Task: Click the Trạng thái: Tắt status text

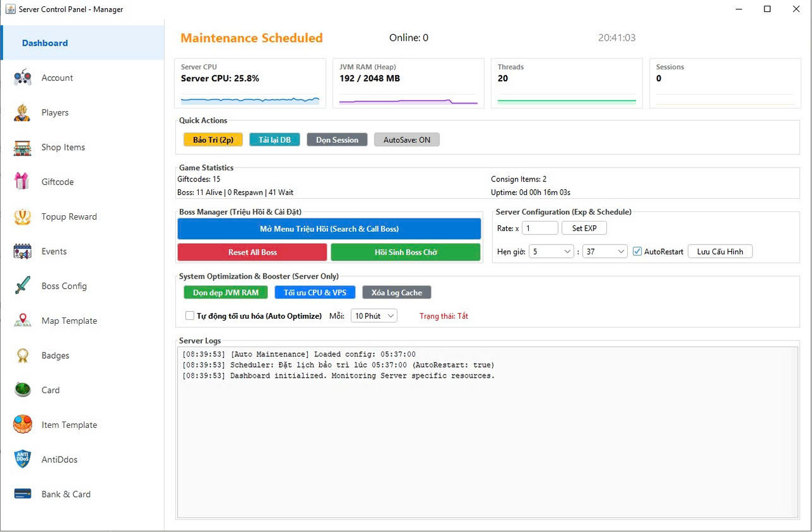Action: (444, 316)
